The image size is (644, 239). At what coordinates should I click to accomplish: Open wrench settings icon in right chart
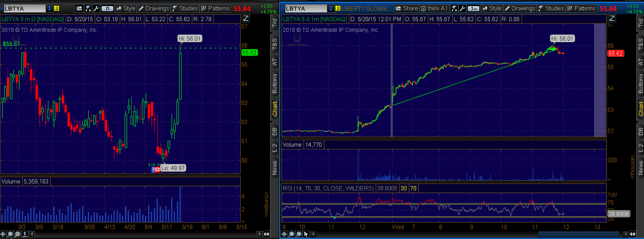pyautogui.click(x=462, y=8)
